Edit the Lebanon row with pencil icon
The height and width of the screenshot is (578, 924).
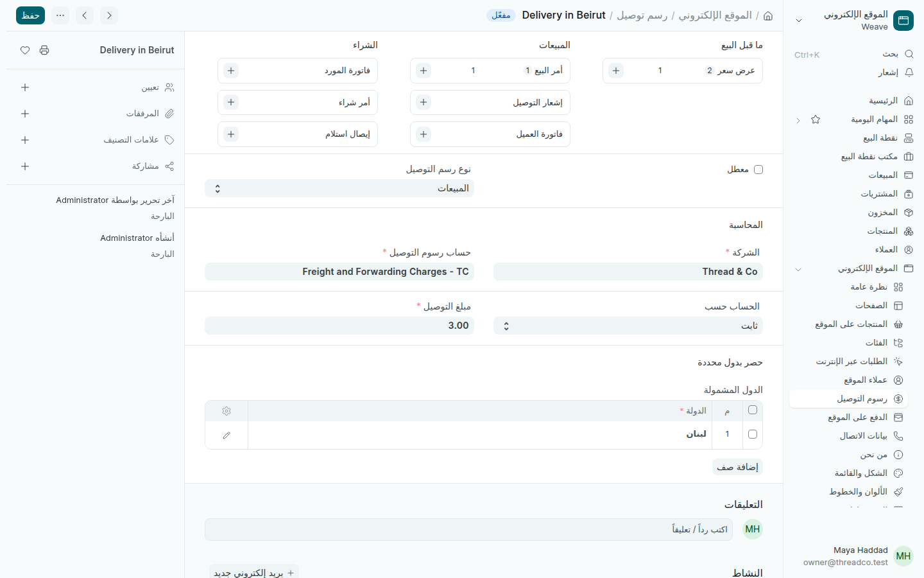point(227,435)
